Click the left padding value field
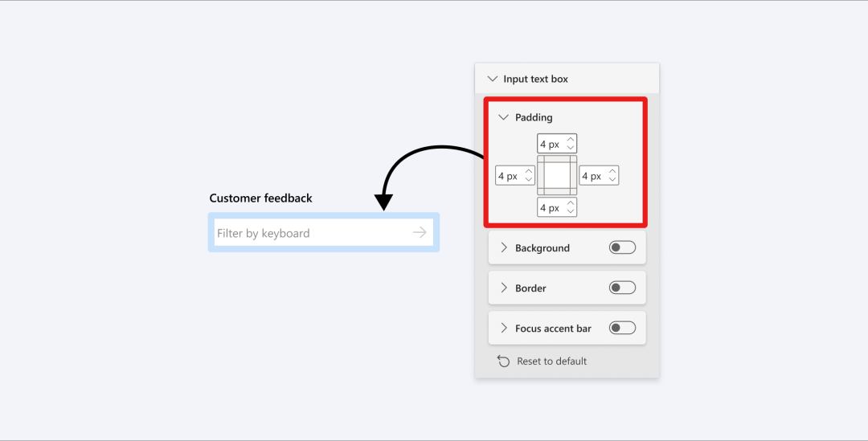The height and width of the screenshot is (441, 868). click(x=515, y=176)
